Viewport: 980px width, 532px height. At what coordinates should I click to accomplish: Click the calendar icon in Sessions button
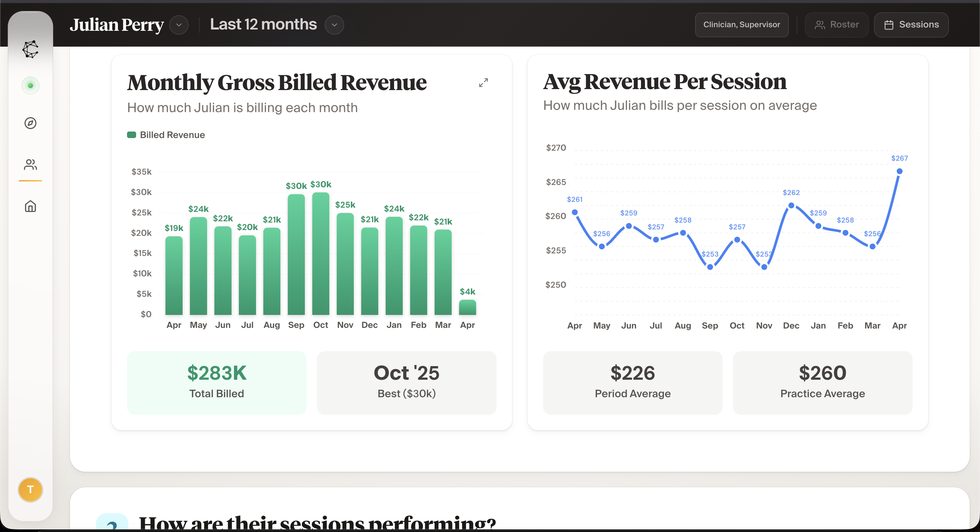tap(889, 25)
